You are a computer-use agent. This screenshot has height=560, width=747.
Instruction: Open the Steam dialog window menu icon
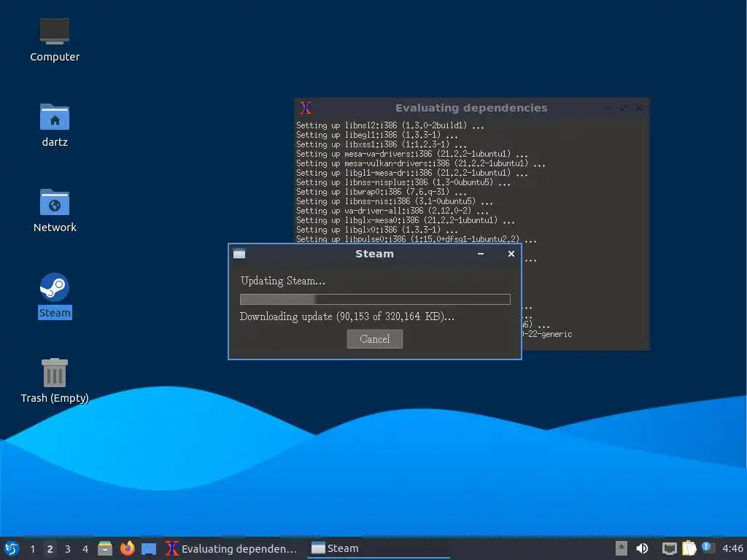point(239,254)
